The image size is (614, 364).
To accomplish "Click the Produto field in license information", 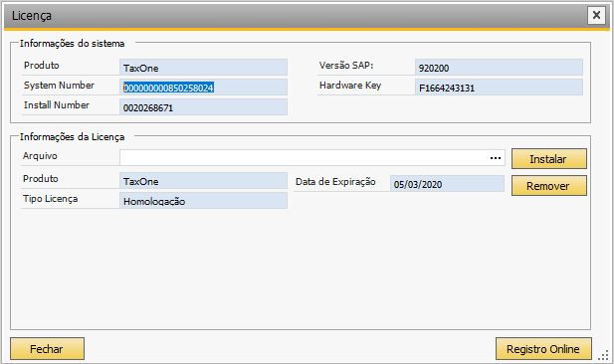I will point(203,180).
